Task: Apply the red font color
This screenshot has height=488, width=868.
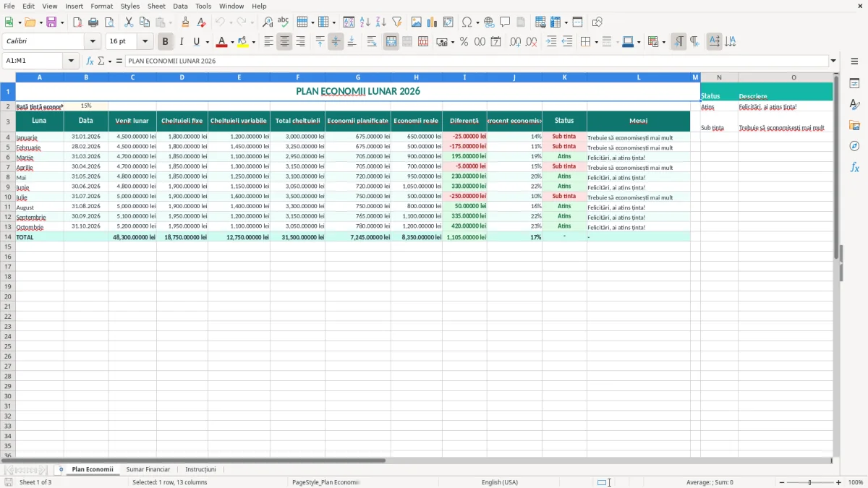Action: click(222, 42)
